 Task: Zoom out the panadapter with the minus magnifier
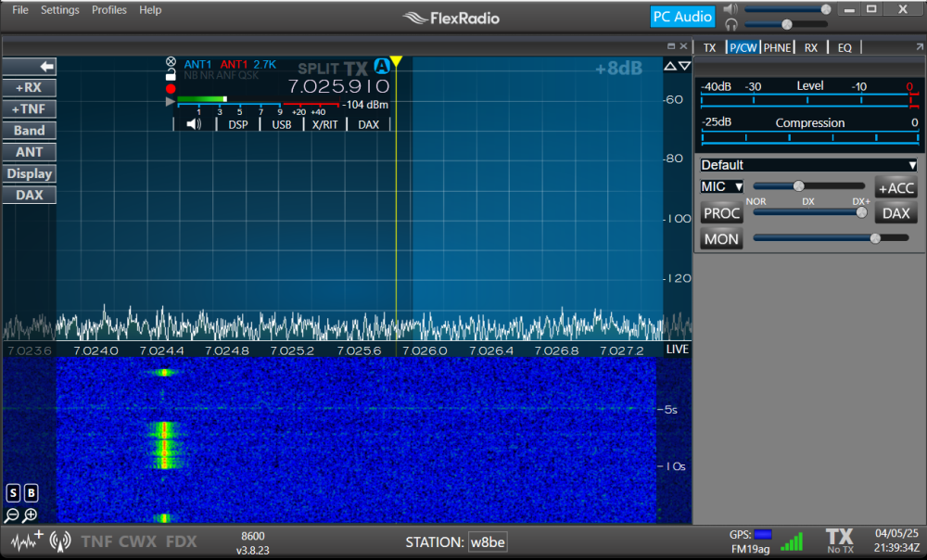pos(12,515)
